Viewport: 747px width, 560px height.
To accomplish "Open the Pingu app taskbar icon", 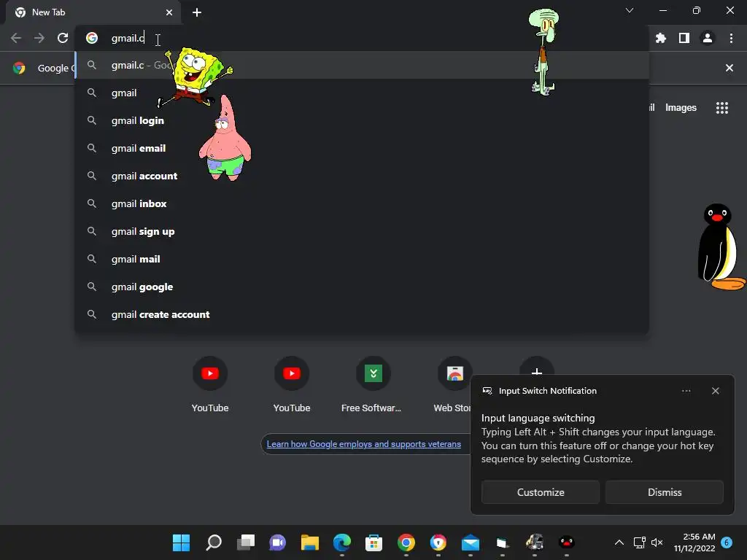I will 566,542.
